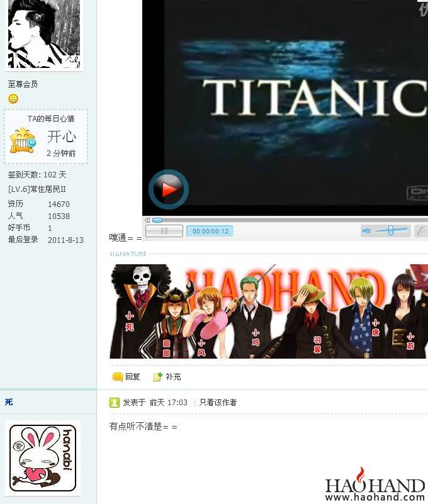Click the 至尊会员 member title

click(x=23, y=84)
